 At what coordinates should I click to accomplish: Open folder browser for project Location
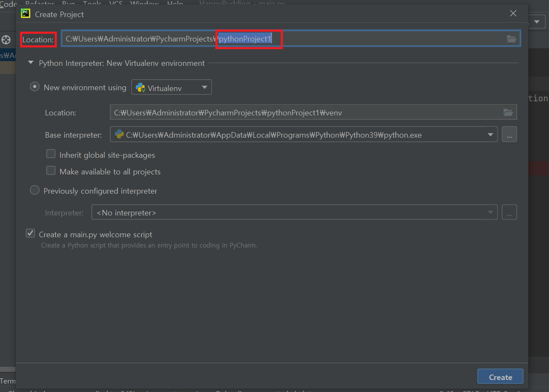tap(511, 39)
